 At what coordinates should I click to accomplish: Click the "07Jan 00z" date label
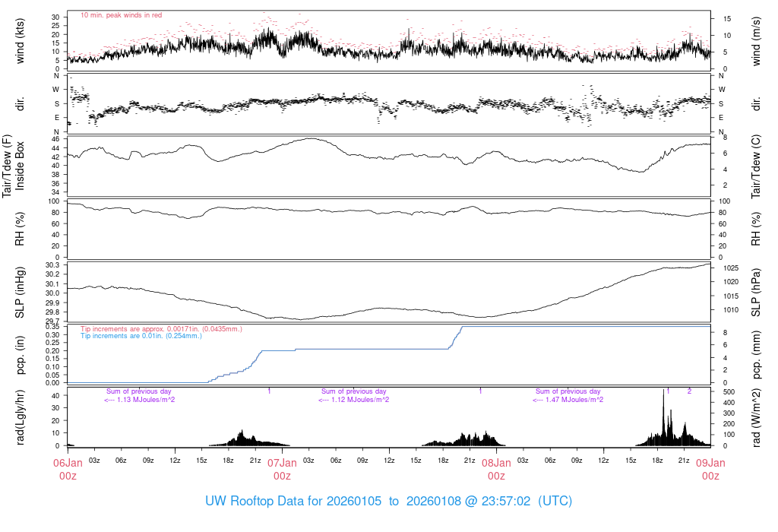283,470
